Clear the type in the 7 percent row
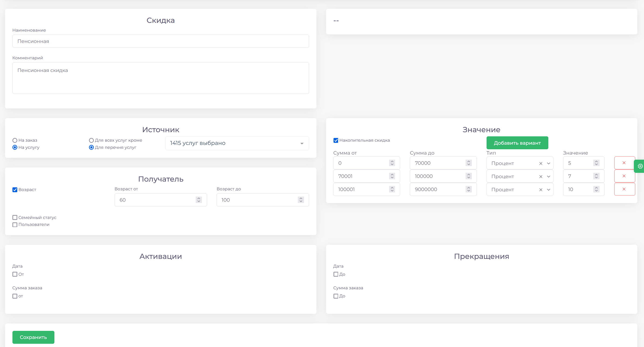The height and width of the screenshot is (347, 644). tap(541, 177)
